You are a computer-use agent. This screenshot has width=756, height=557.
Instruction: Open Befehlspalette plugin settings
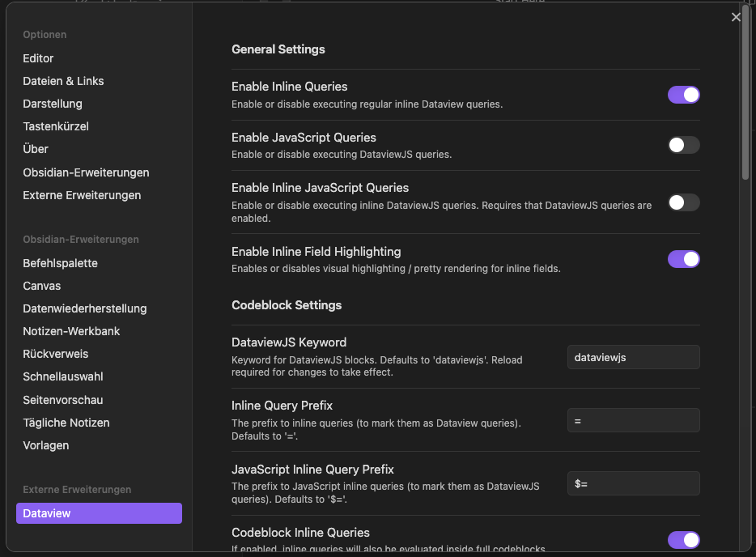(x=60, y=263)
